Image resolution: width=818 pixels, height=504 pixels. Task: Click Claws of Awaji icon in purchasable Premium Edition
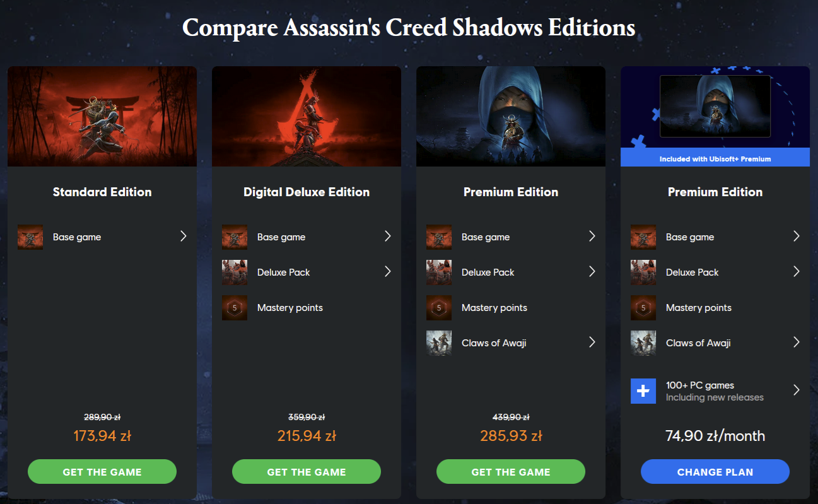tap(439, 343)
